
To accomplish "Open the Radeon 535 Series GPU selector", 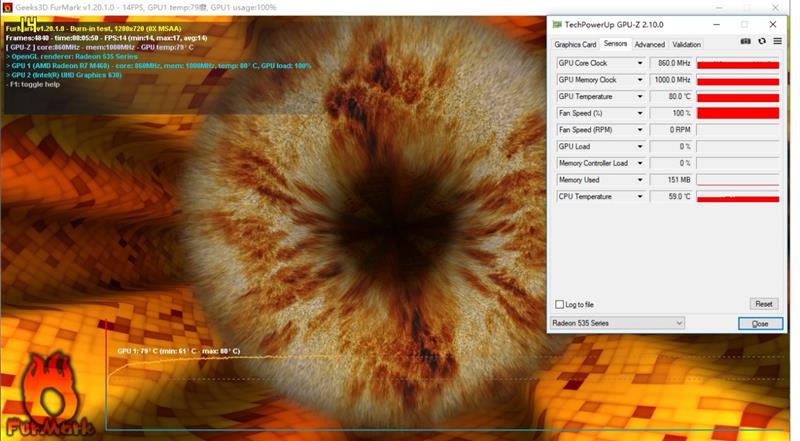I will 617,323.
